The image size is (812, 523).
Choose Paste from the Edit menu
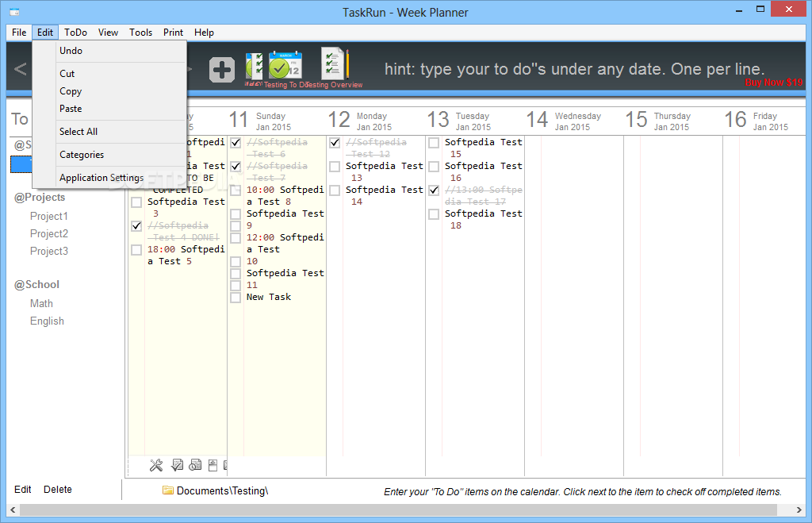click(109, 109)
